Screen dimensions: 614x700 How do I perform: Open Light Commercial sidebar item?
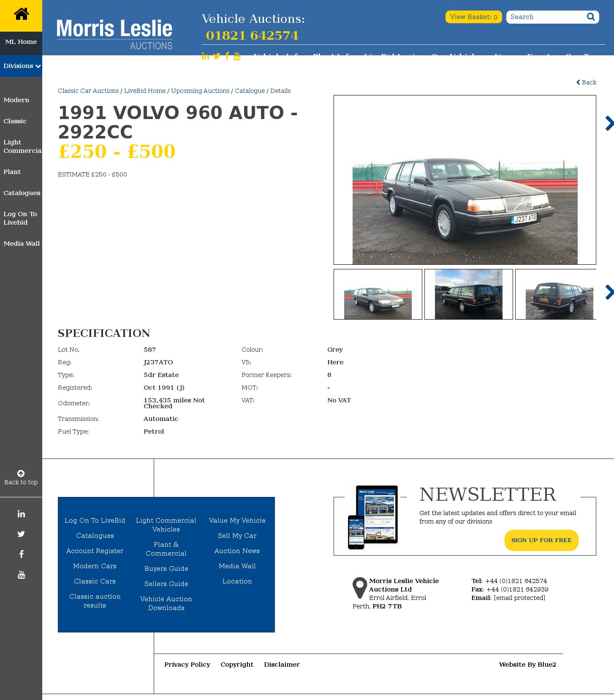[22, 147]
